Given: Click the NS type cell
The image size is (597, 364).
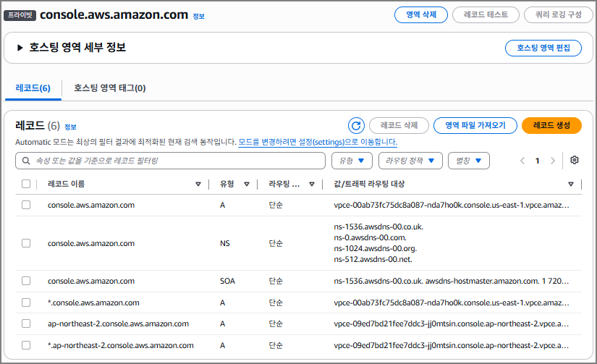Looking at the screenshot, I should 224,243.
